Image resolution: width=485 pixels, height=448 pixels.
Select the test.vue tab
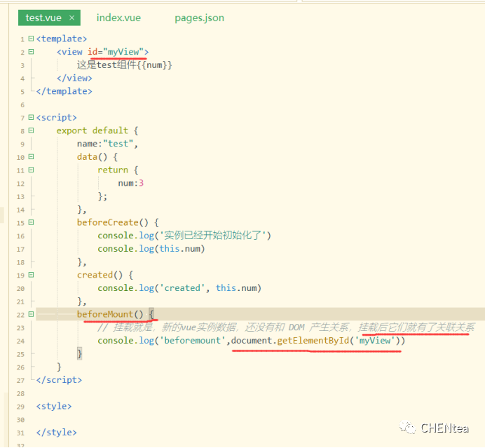point(44,18)
